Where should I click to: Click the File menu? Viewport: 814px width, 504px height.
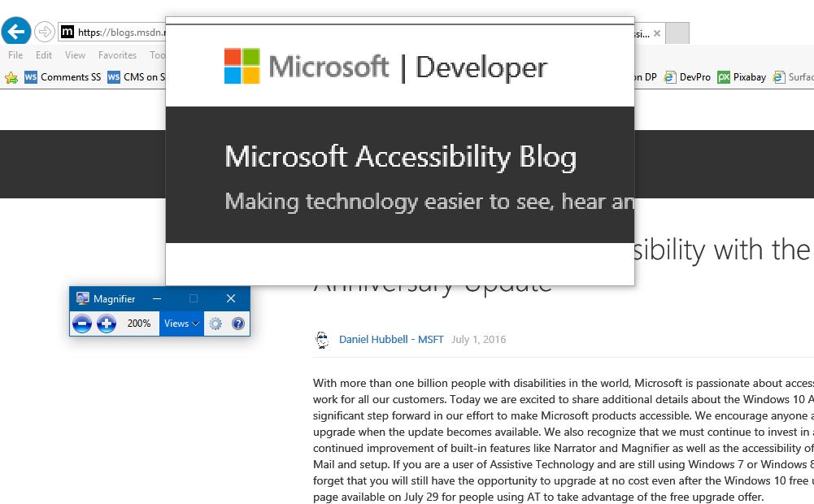(15, 54)
